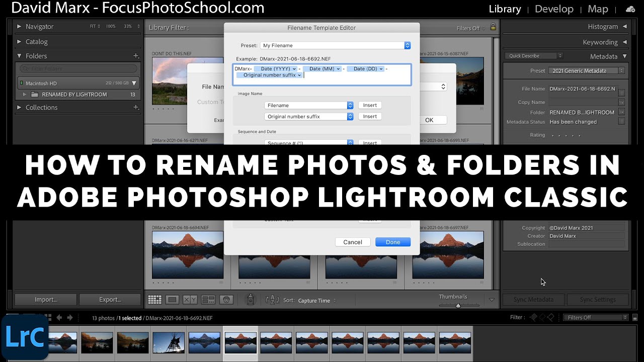Expand the Navigator panel

click(19, 27)
